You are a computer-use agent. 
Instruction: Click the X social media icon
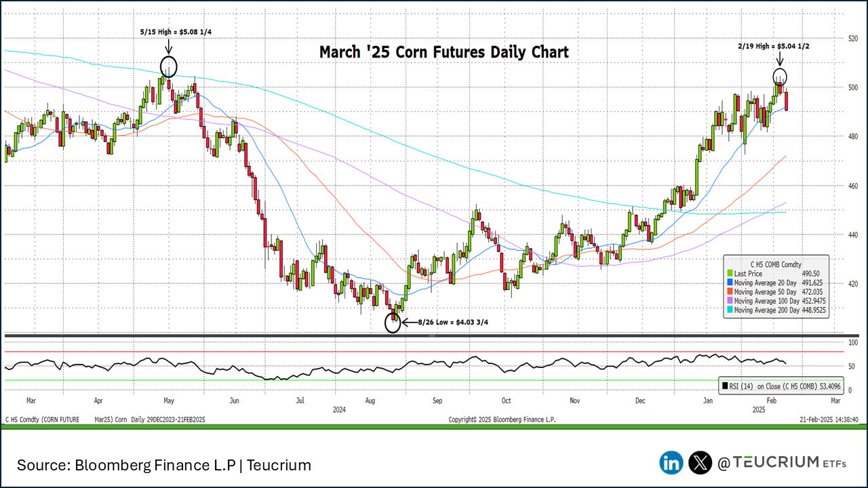pyautogui.click(x=700, y=463)
